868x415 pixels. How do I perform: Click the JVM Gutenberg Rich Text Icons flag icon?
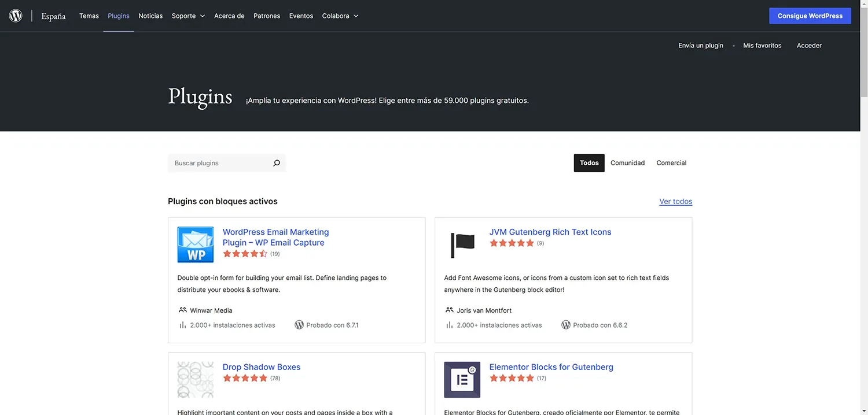point(462,244)
